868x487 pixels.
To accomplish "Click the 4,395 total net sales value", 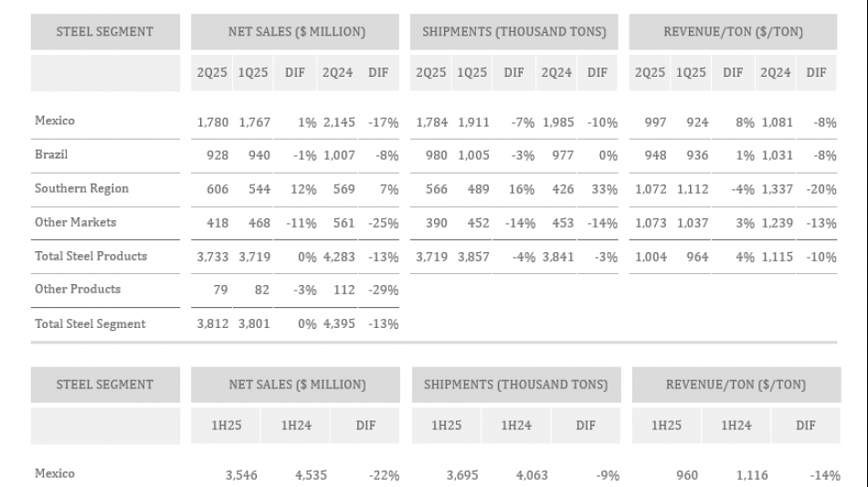I will pos(338,323).
